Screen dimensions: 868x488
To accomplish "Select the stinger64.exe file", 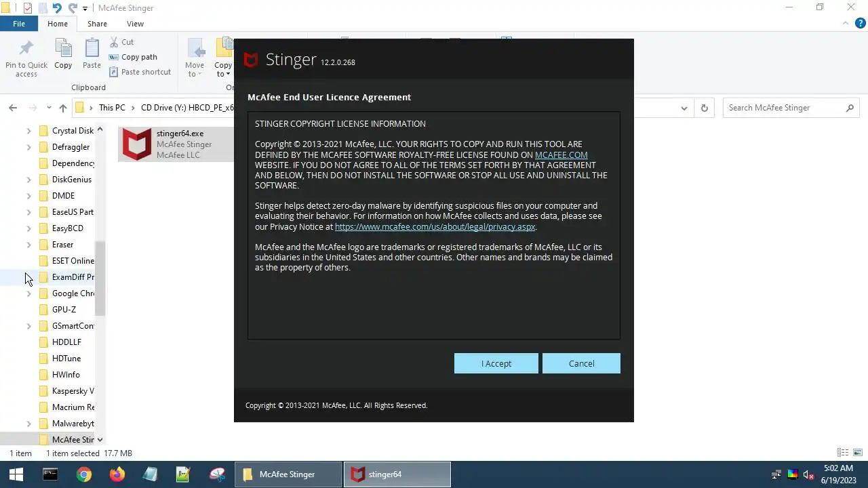I will point(176,144).
